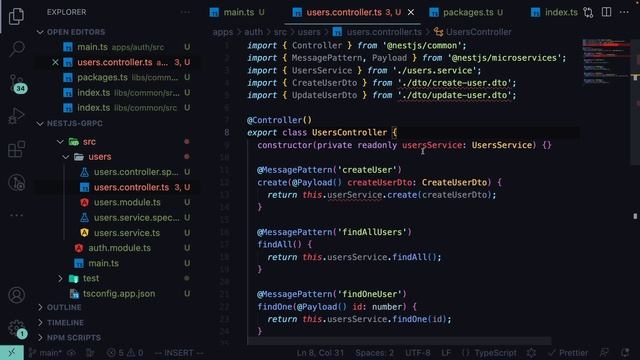Click the open changes compare icon
Screen dimensions: 640x360
coord(588,12)
